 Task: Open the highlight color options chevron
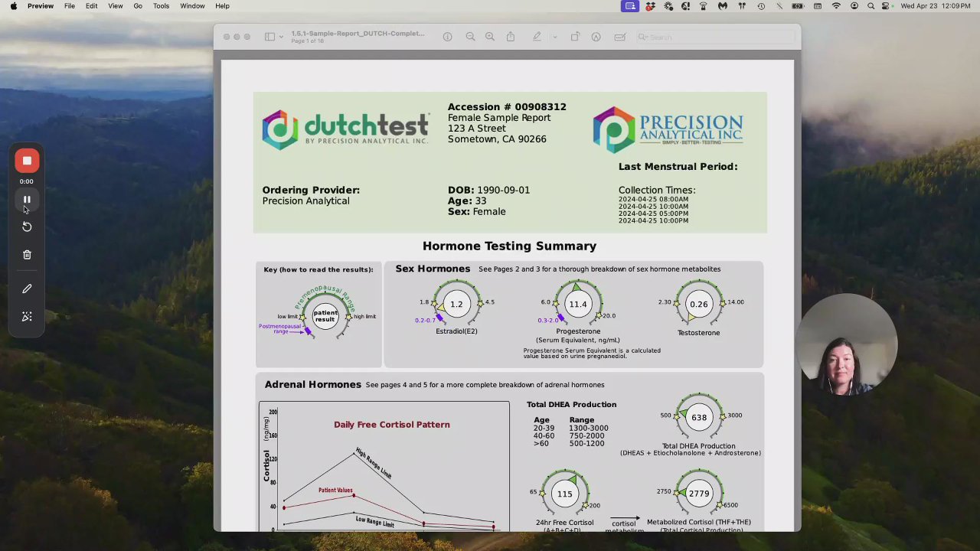554,37
